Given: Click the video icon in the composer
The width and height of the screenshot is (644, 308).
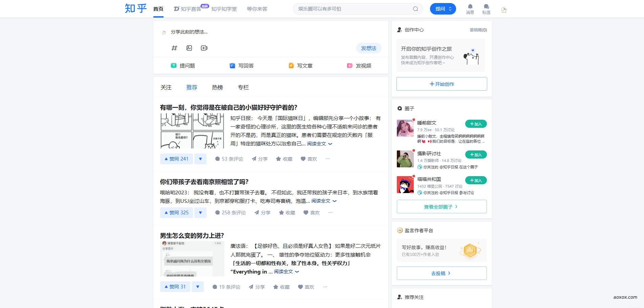Looking at the screenshot, I should 203,48.
